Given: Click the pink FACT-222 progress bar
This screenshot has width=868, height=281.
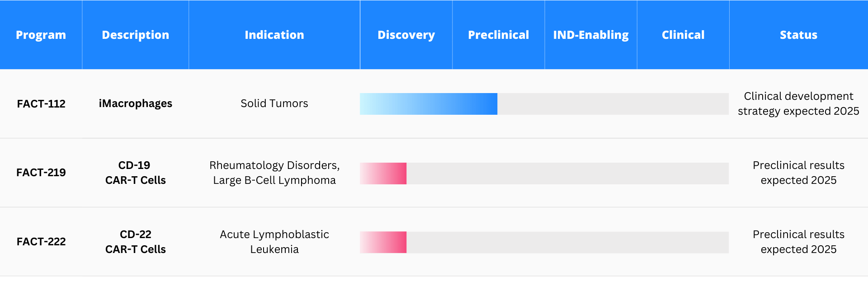Looking at the screenshot, I should [x=383, y=242].
